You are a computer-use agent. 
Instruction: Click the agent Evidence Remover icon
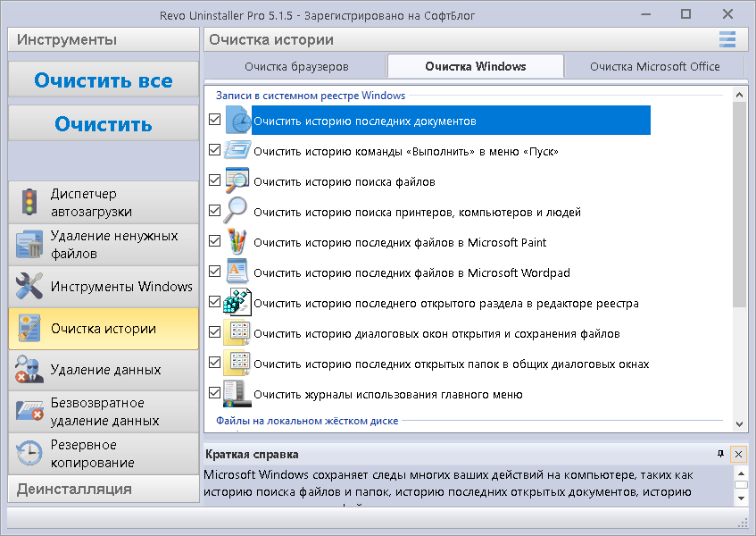(29, 370)
